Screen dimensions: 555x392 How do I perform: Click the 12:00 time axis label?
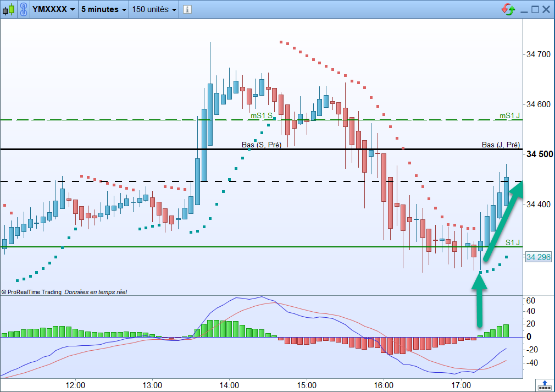(75, 385)
